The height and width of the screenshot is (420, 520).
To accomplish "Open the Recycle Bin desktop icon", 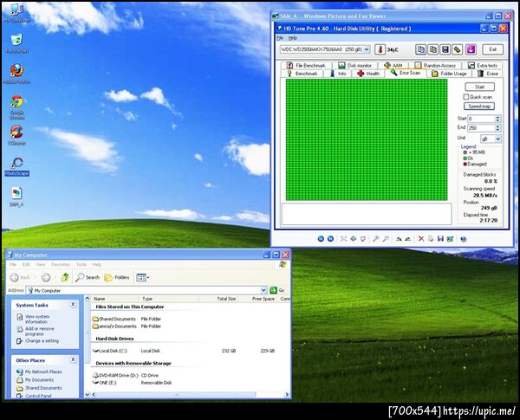I will pyautogui.click(x=16, y=43).
